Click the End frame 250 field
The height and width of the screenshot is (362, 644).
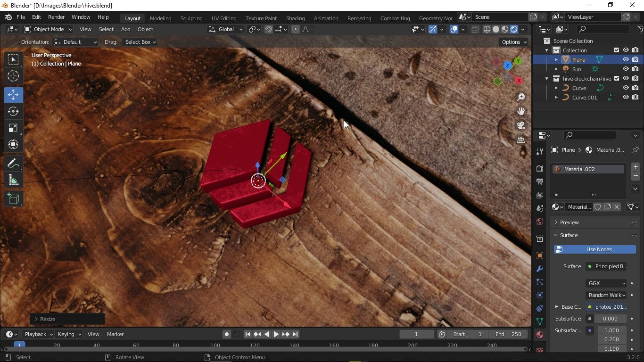click(x=508, y=334)
